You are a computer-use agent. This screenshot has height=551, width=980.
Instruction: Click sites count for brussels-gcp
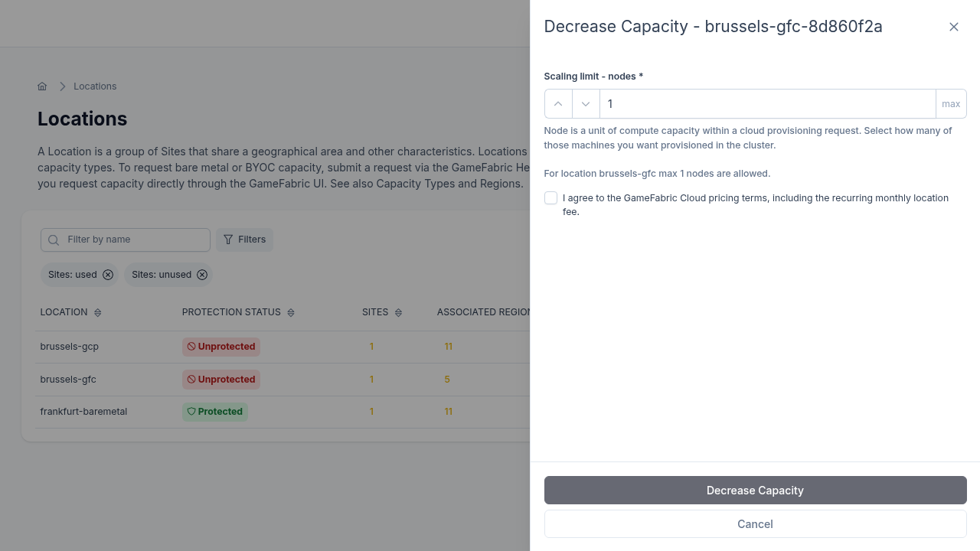coord(371,347)
